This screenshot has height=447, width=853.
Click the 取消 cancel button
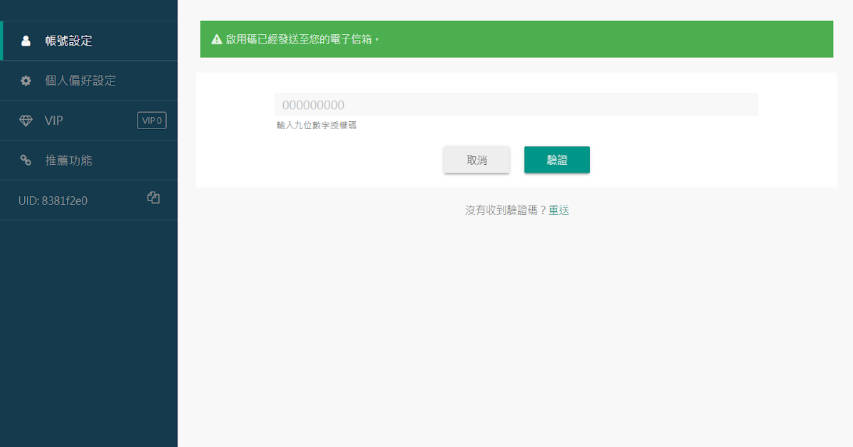[x=477, y=160]
